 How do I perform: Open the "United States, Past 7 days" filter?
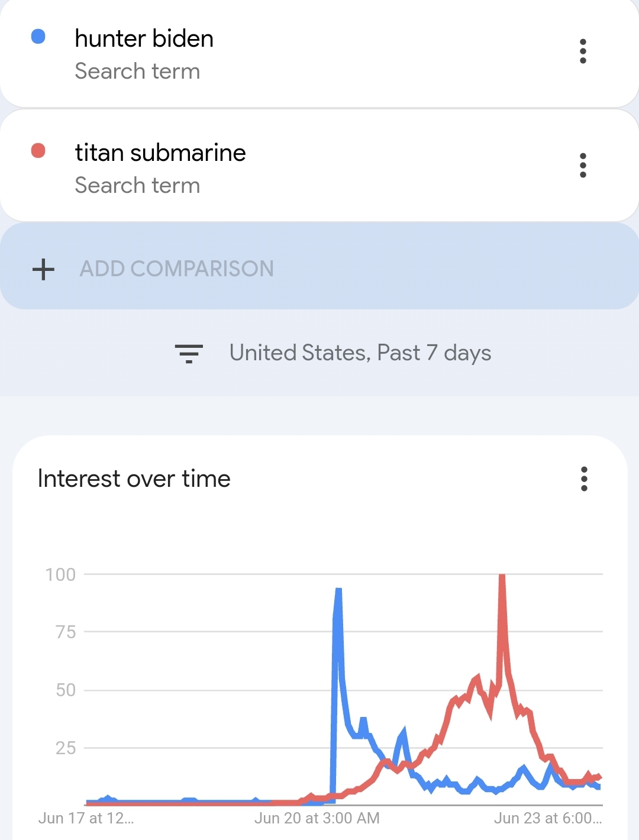pyautogui.click(x=360, y=353)
